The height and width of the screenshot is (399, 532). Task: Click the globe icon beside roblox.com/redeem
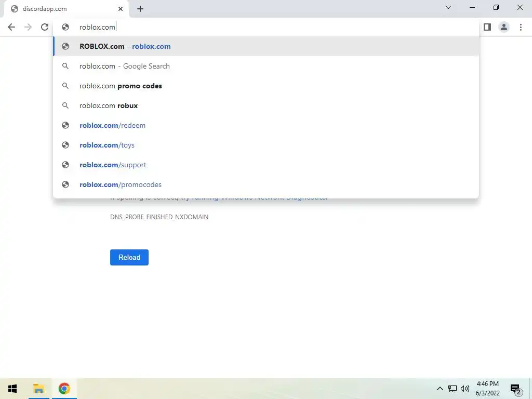click(x=65, y=125)
